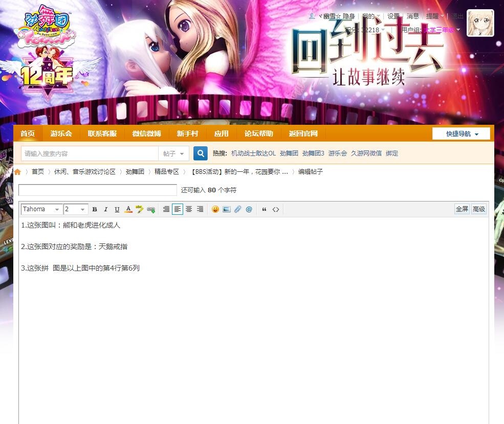Open the smiley emoticon picker
The width and height of the screenshot is (504, 424).
coord(215,209)
